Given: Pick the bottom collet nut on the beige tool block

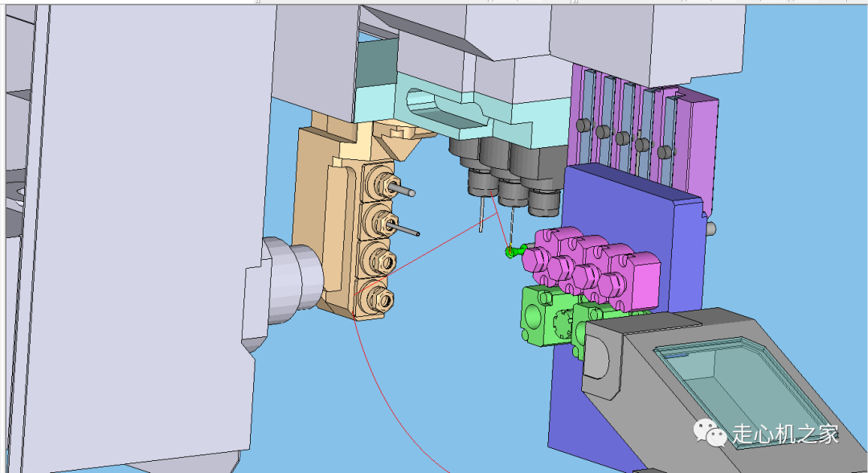Looking at the screenshot, I should (382, 301).
